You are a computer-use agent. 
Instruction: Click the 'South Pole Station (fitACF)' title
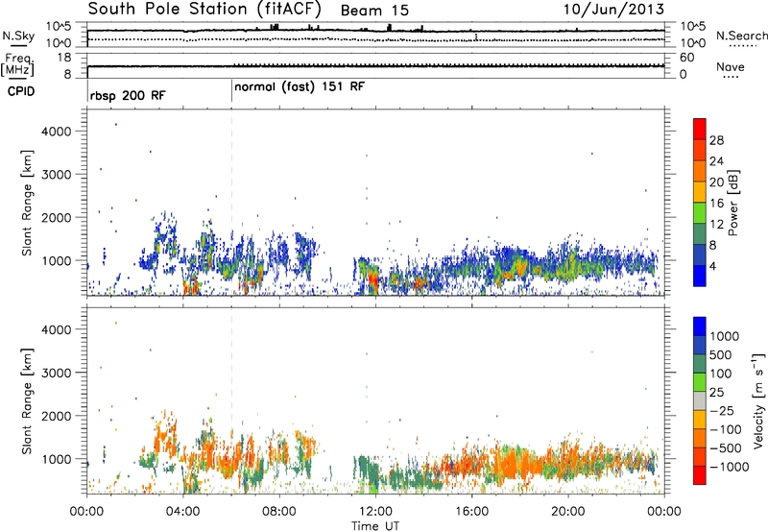[x=204, y=10]
